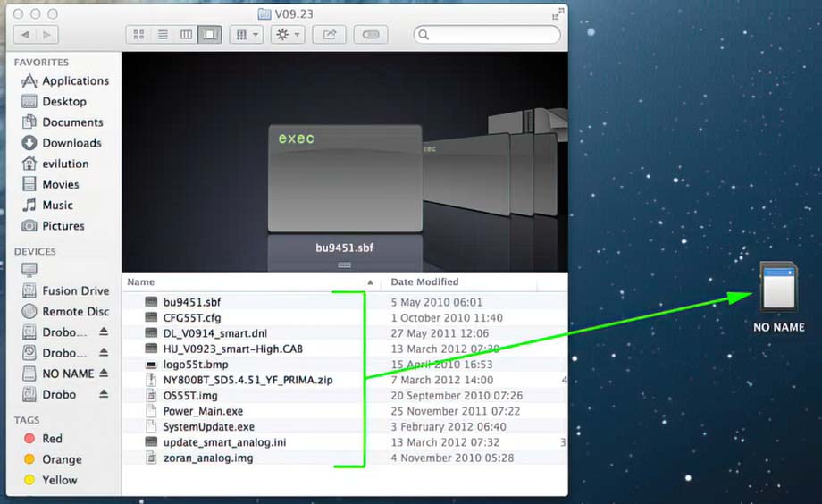Select file CFG55T.cfg

(x=192, y=318)
